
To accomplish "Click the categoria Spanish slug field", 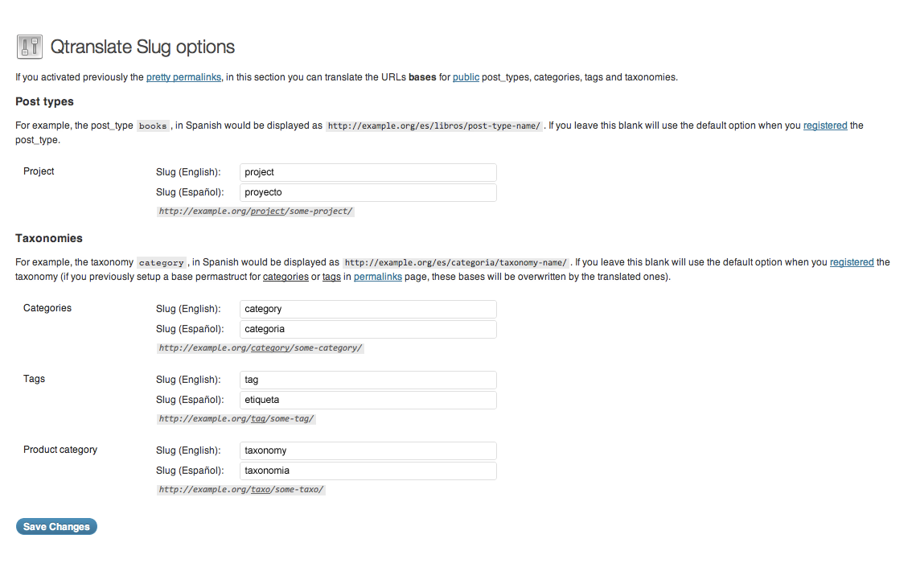I will [368, 329].
